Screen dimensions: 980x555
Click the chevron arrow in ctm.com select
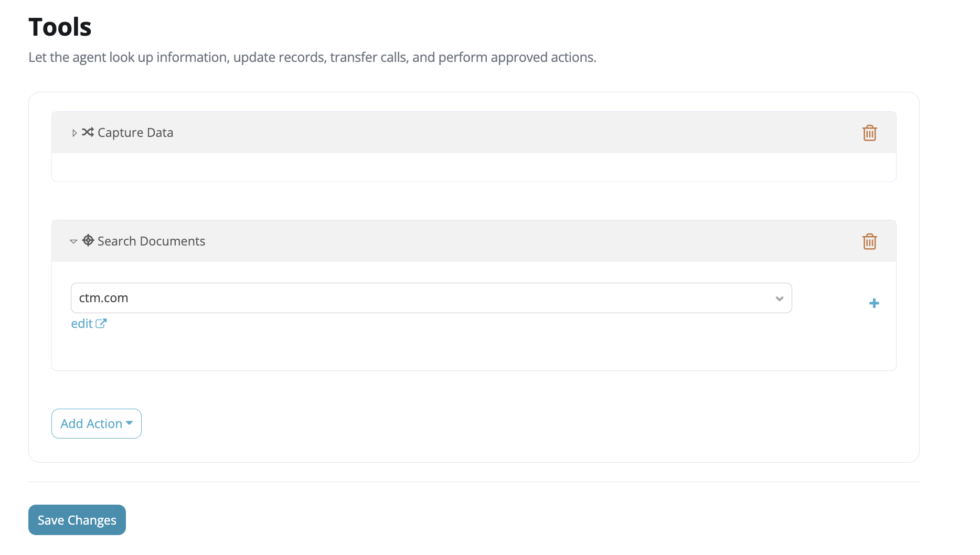[x=780, y=298]
